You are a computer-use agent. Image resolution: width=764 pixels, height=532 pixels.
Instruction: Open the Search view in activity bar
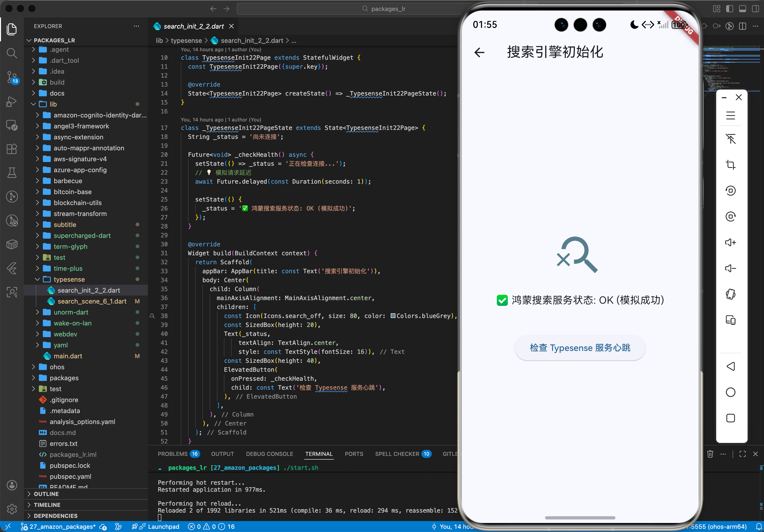click(x=12, y=53)
